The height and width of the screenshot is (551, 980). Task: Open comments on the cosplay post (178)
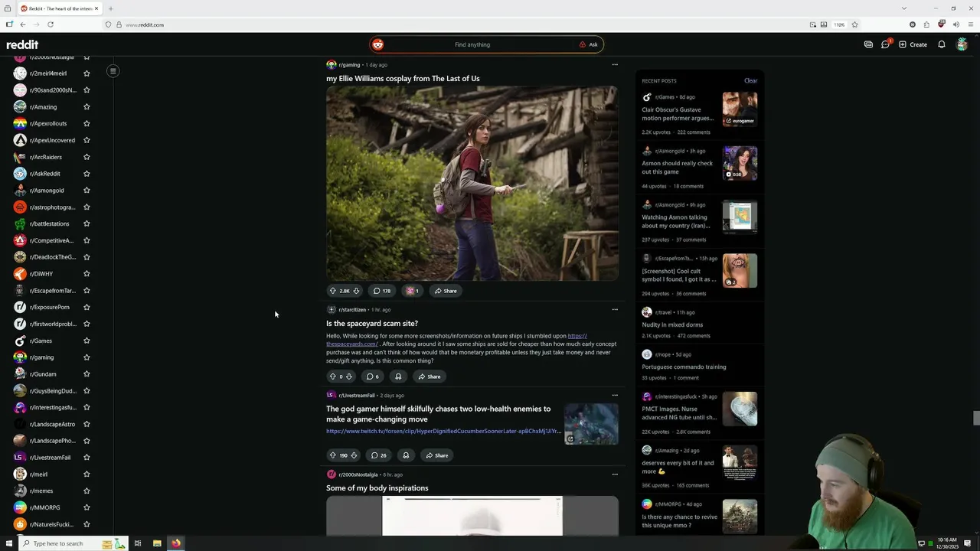point(382,291)
